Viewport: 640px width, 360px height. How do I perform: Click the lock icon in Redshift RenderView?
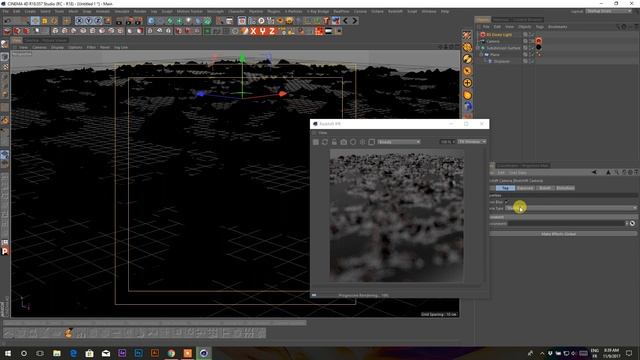334,142
